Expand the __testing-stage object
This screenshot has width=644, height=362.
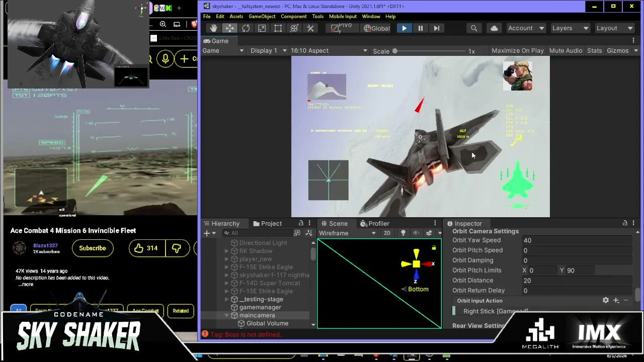[x=227, y=299]
